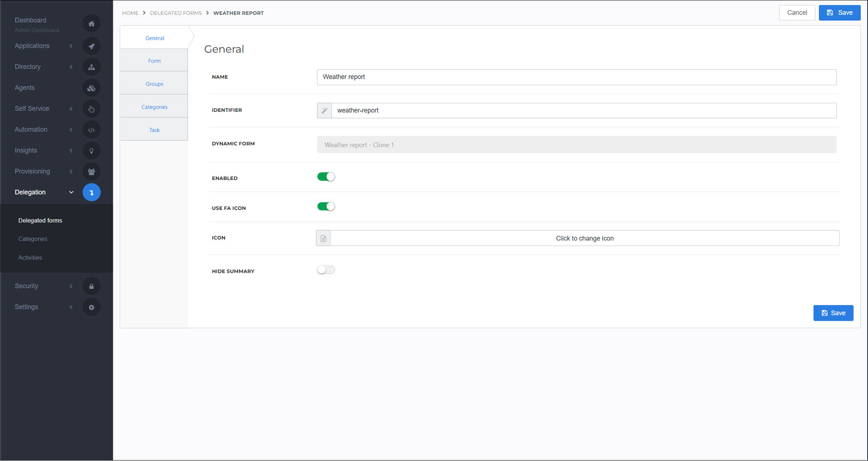
Task: Click the Identifier input field
Action: [x=584, y=110]
